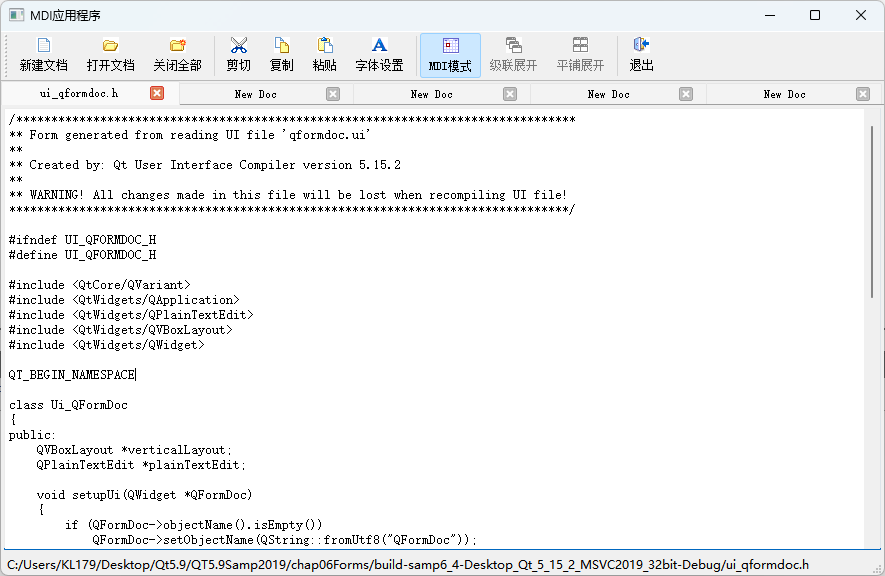
Task: Click the 级联展开 cascade windows button
Action: coord(513,55)
